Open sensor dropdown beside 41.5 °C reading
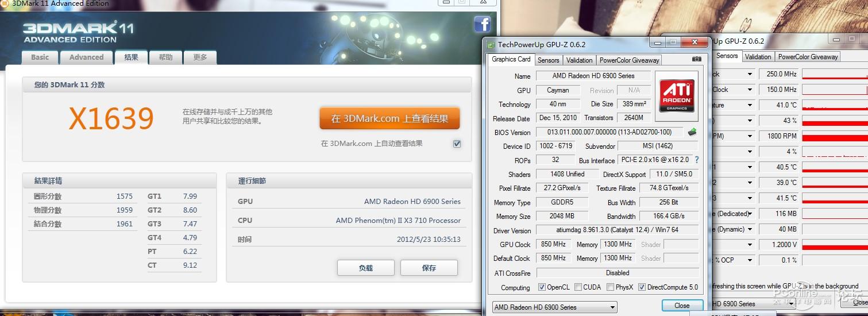Screen dimensions: 868x316 [750, 198]
